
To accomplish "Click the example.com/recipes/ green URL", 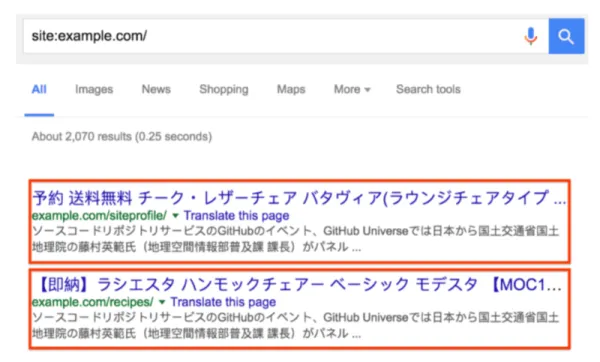I will coord(93,302).
